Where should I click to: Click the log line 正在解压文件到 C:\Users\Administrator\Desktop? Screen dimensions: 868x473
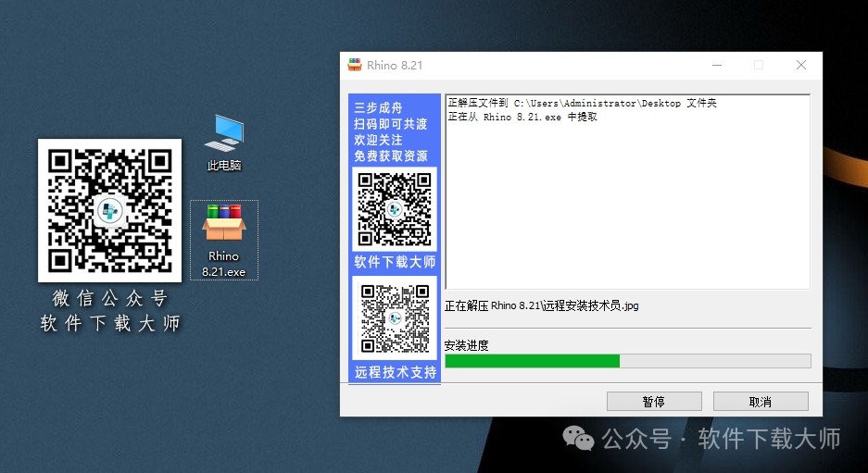pyautogui.click(x=582, y=104)
